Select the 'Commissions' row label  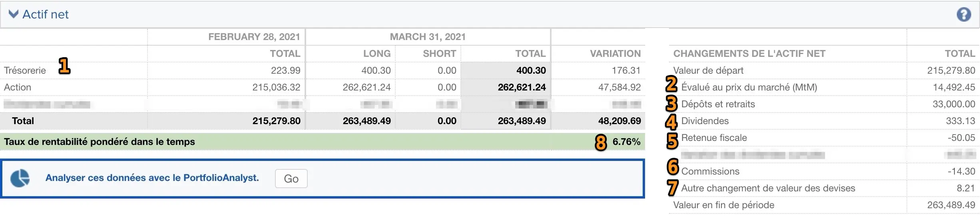[710, 171]
